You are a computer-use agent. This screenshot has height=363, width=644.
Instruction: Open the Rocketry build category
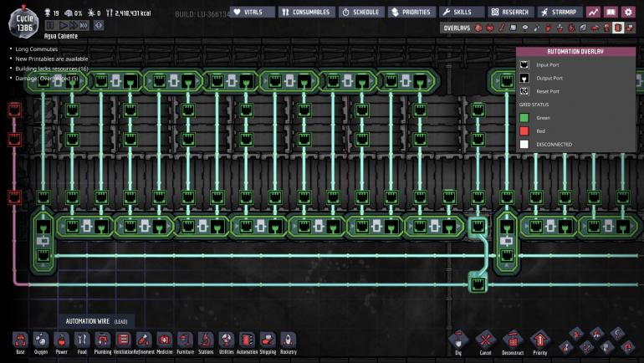point(289,340)
